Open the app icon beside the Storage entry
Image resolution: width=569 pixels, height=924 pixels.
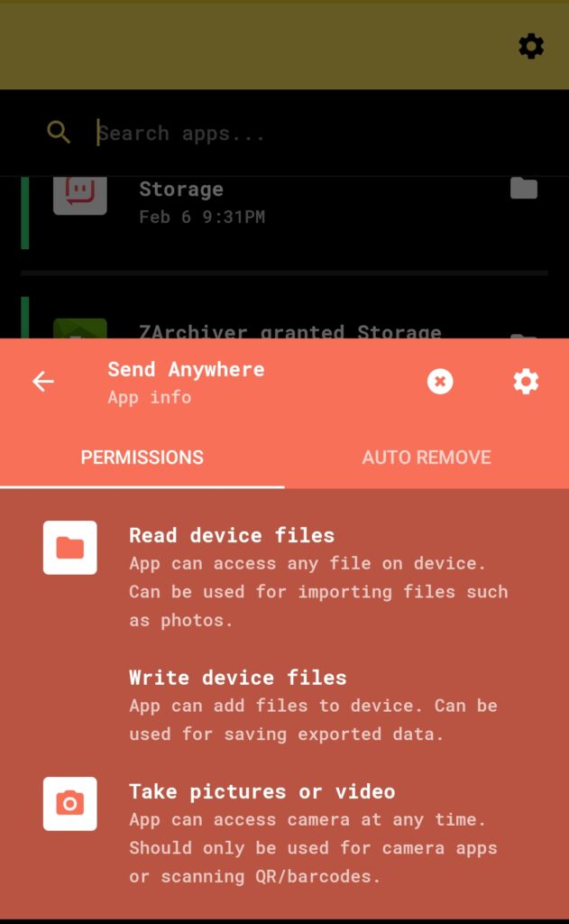(x=80, y=196)
